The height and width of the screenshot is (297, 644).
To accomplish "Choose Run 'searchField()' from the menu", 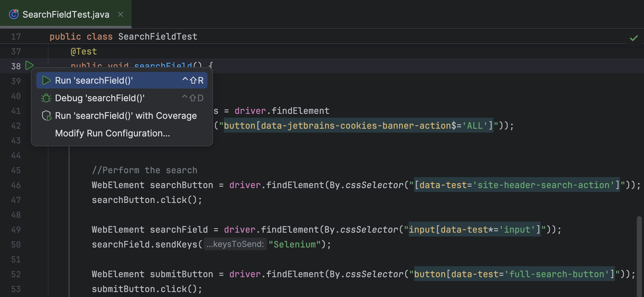I will click(x=94, y=80).
